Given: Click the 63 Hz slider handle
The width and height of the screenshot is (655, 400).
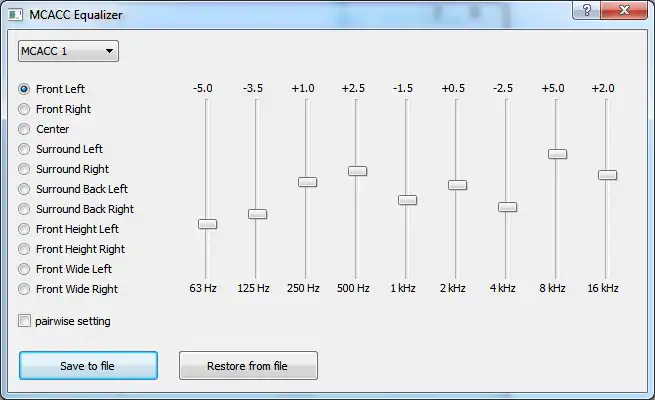Looking at the screenshot, I should point(207,224).
